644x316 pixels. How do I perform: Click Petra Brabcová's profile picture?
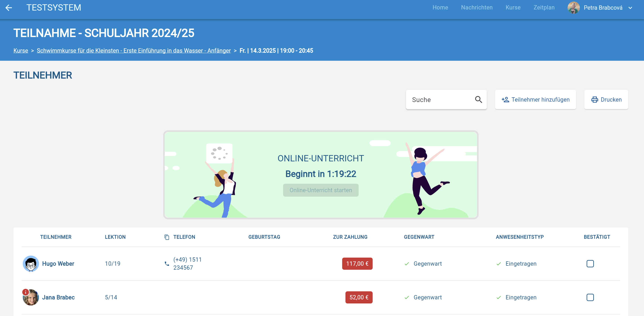point(573,8)
